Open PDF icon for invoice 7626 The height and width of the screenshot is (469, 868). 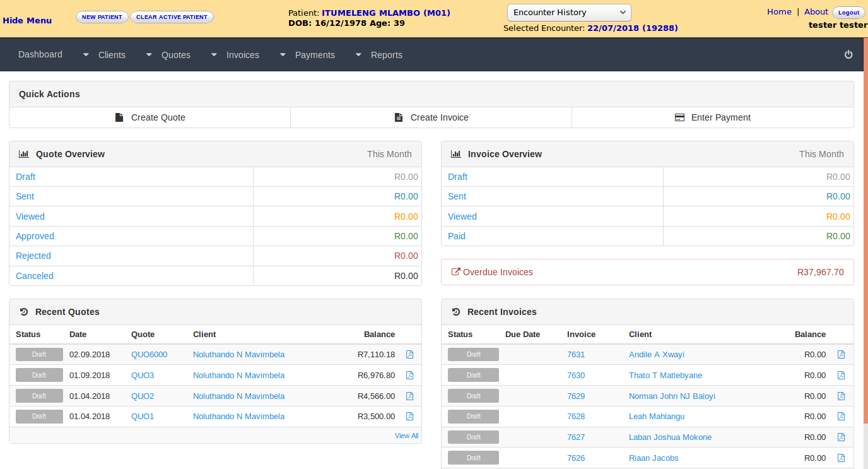[841, 458]
